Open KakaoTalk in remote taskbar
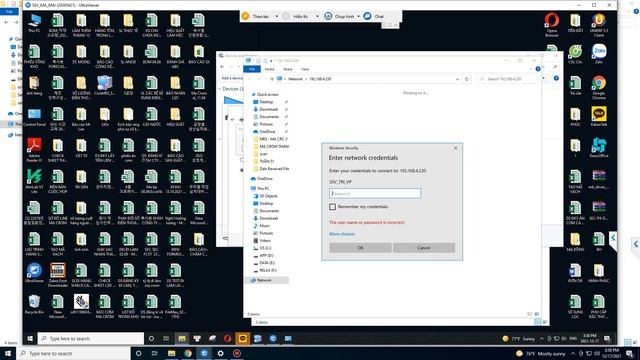 242,338
